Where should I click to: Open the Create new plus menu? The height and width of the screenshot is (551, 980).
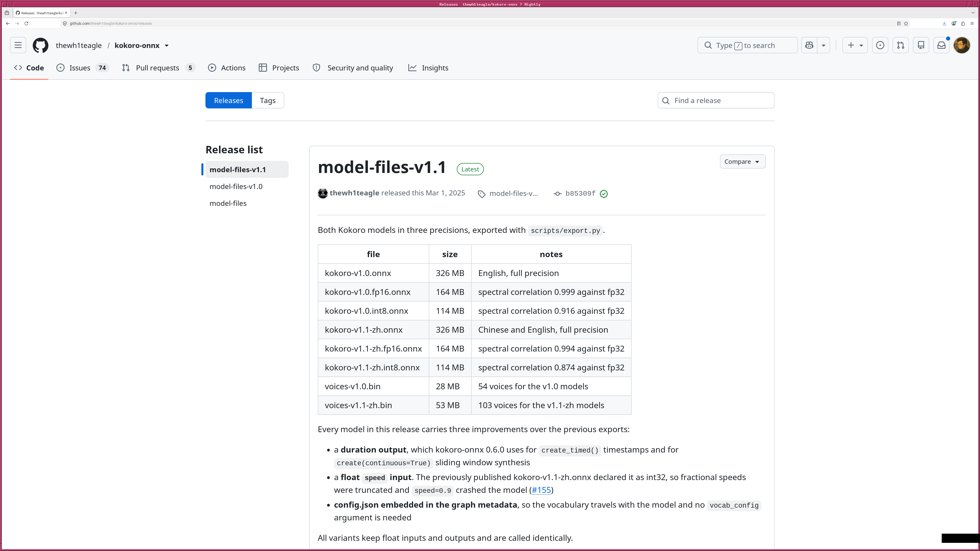[x=855, y=45]
